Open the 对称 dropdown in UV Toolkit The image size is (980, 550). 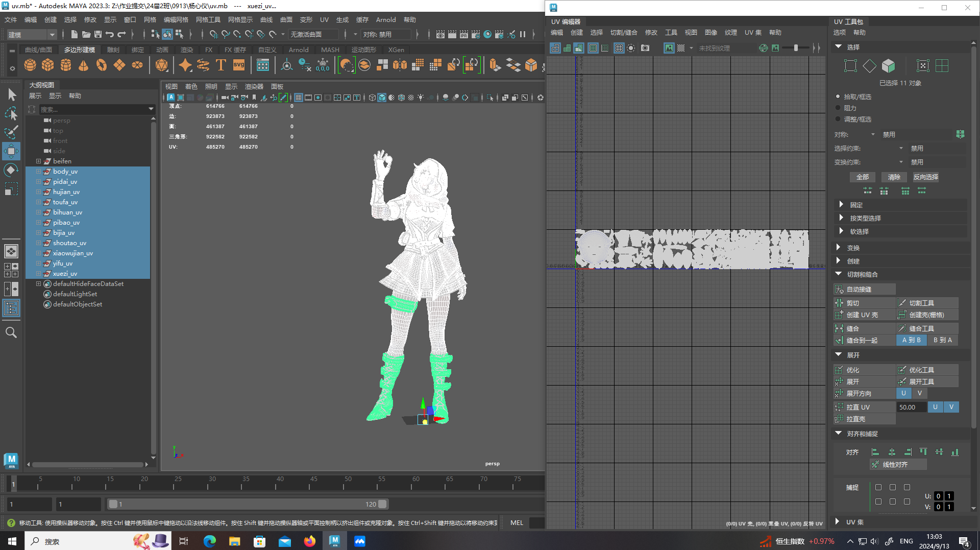pyautogui.click(x=873, y=134)
